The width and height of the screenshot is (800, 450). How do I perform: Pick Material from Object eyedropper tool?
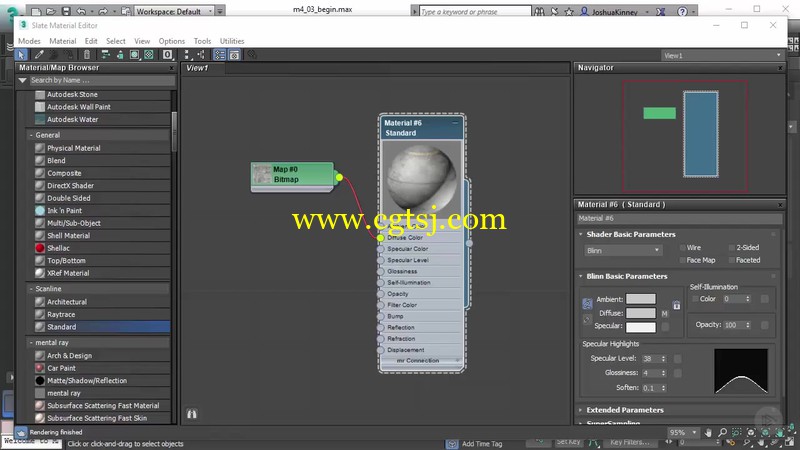[39, 55]
